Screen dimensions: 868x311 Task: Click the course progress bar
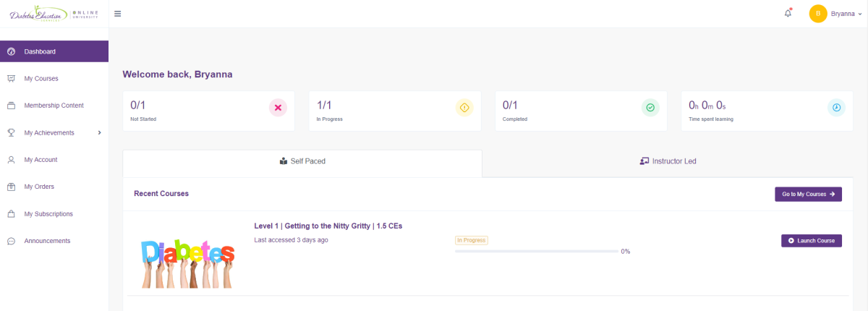click(535, 252)
